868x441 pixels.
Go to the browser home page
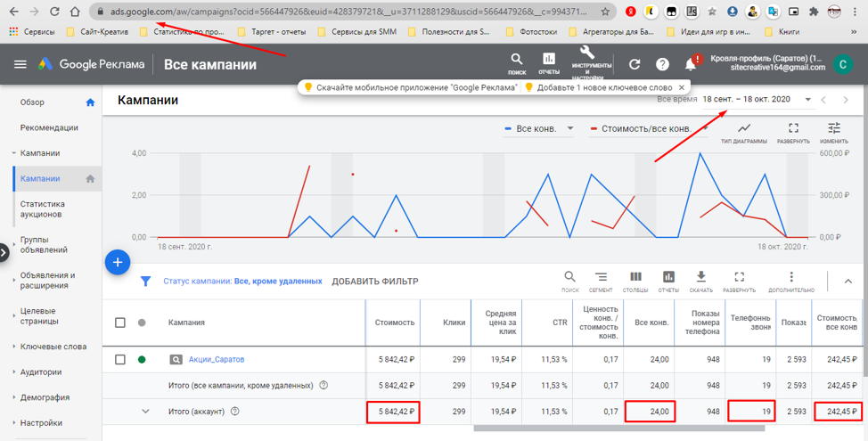click(75, 11)
